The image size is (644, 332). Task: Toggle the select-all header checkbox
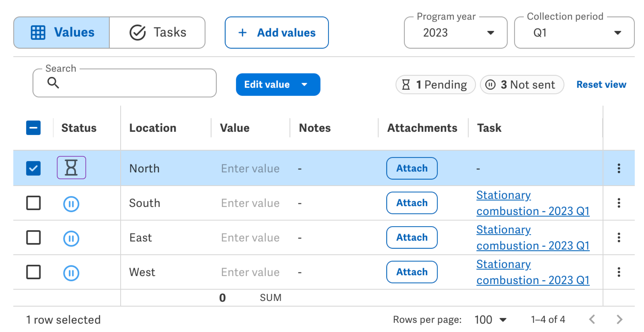click(33, 128)
